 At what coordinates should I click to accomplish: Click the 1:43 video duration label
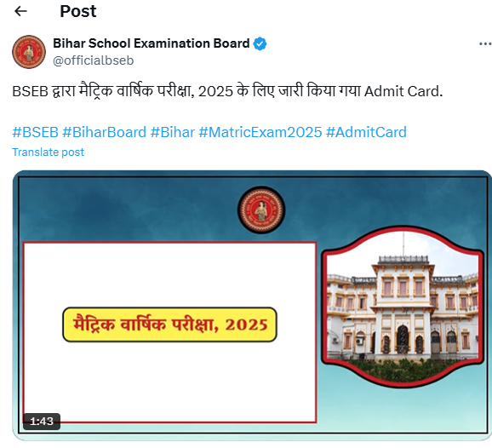(x=42, y=421)
